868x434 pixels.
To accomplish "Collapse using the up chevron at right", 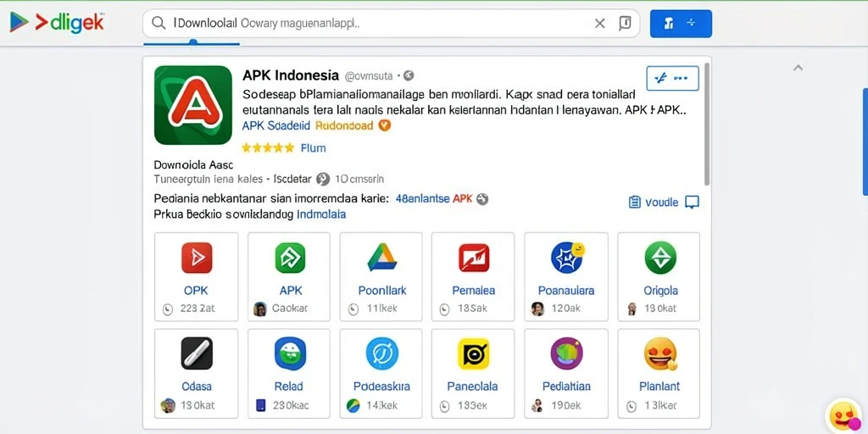I will point(798,68).
